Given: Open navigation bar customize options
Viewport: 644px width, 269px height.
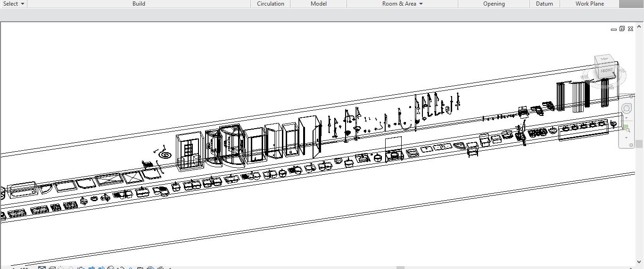Looking at the screenshot, I should [631, 145].
